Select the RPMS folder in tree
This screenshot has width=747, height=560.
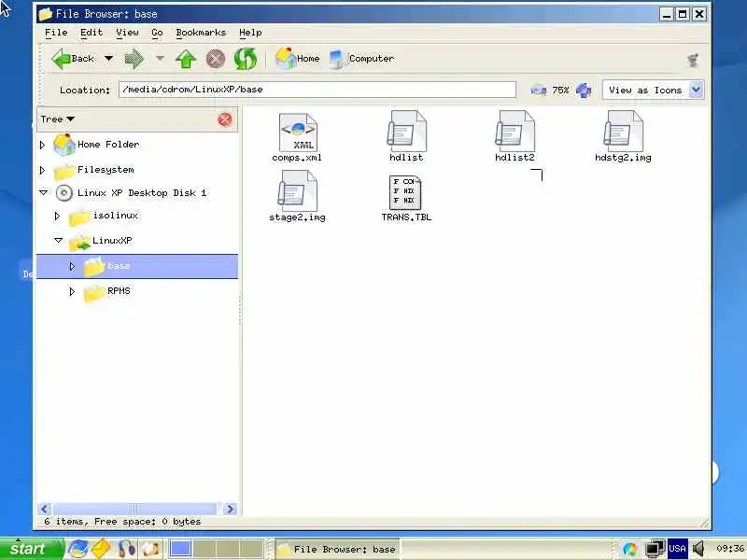click(119, 291)
